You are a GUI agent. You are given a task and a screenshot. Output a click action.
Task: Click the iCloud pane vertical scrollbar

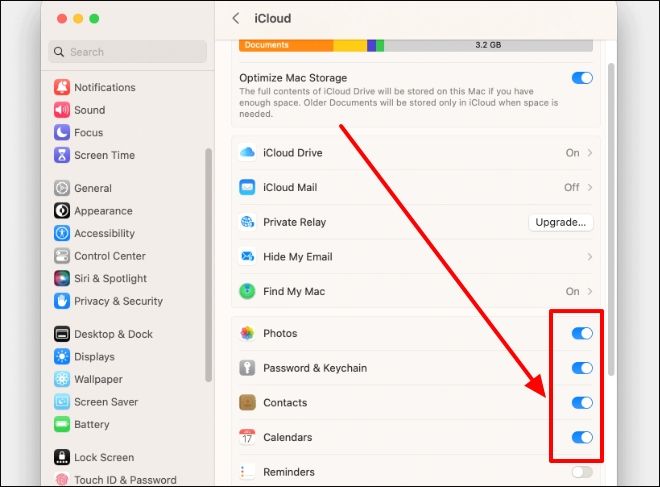pos(611,219)
